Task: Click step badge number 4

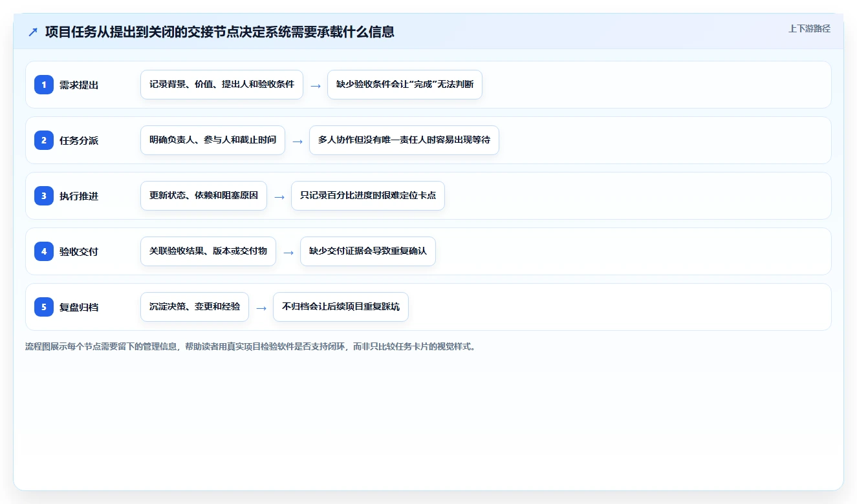Action: [44, 251]
